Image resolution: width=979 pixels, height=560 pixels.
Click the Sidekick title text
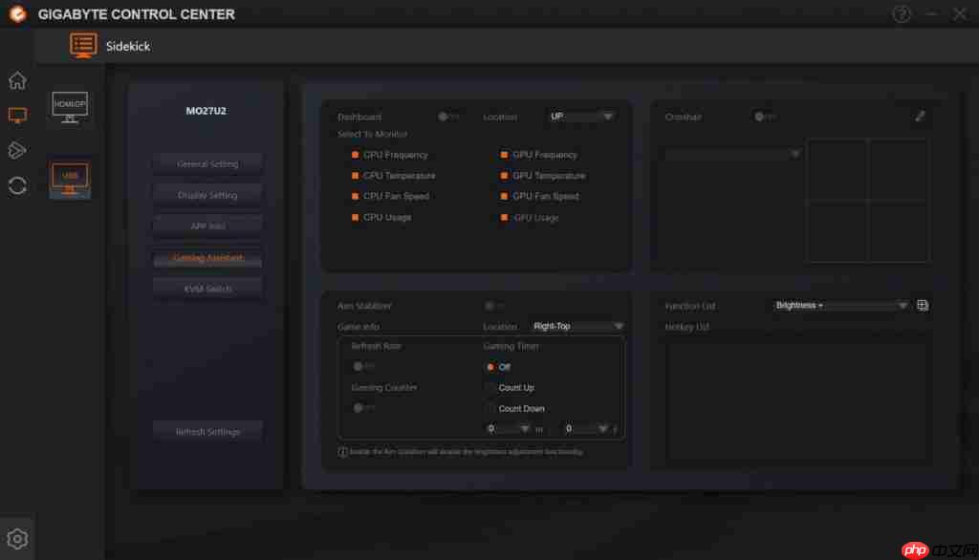(128, 46)
